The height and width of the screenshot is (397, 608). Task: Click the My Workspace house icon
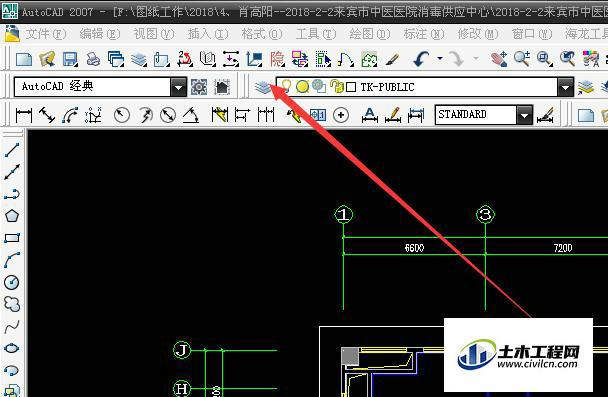pyautogui.click(x=222, y=87)
